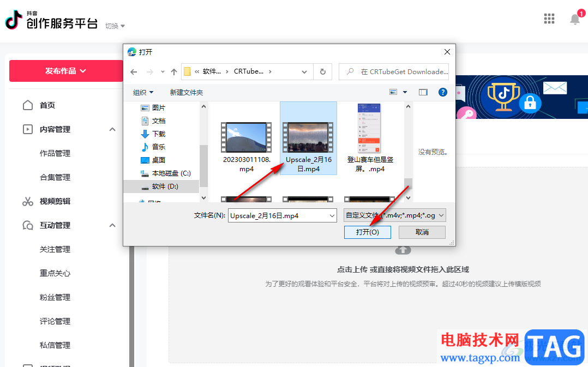
Task: Go up one folder level
Action: (173, 71)
